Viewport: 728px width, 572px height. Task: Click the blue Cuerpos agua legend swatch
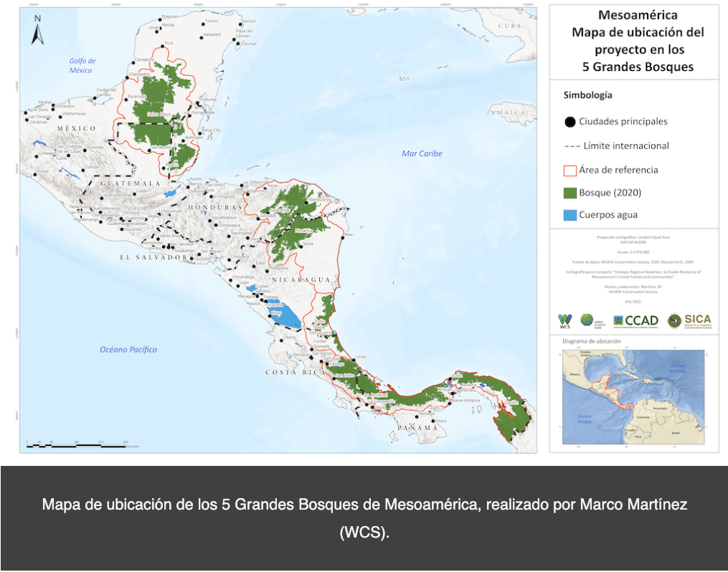click(x=570, y=215)
